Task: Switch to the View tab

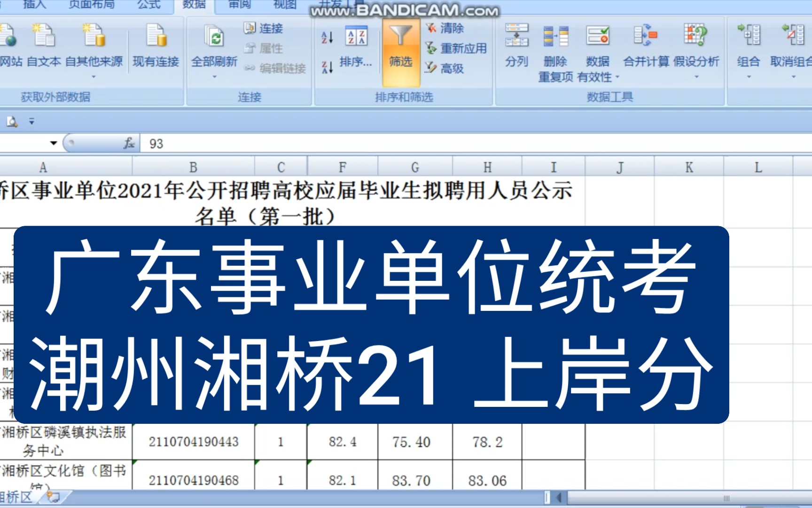Action: pos(285,5)
